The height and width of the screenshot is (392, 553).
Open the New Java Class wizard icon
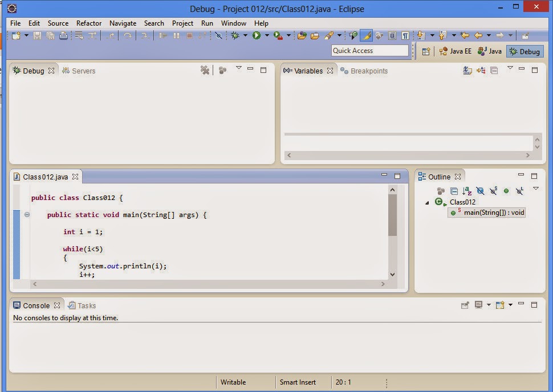tap(352, 35)
